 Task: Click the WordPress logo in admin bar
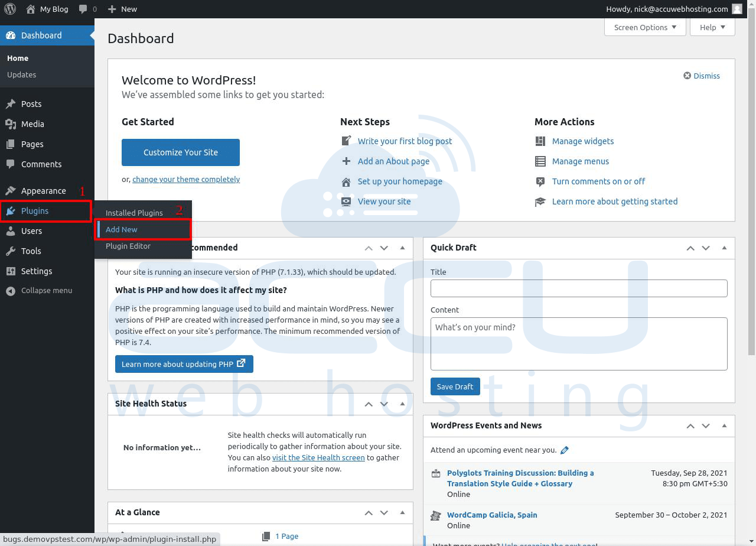[10, 9]
